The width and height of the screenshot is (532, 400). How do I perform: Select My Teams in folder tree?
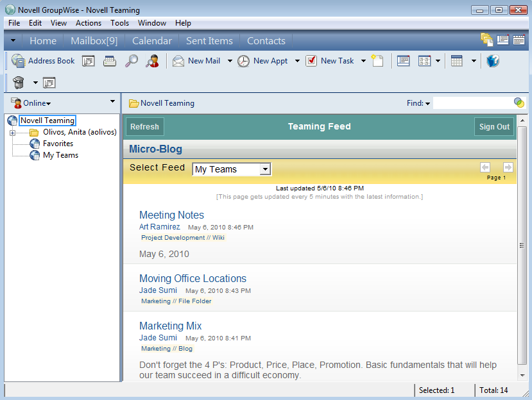[60, 155]
